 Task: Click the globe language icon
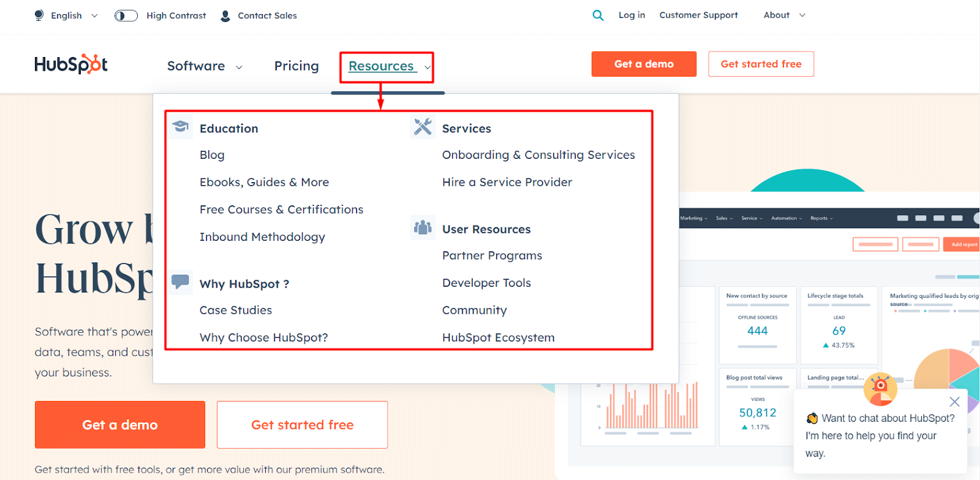click(x=39, y=15)
